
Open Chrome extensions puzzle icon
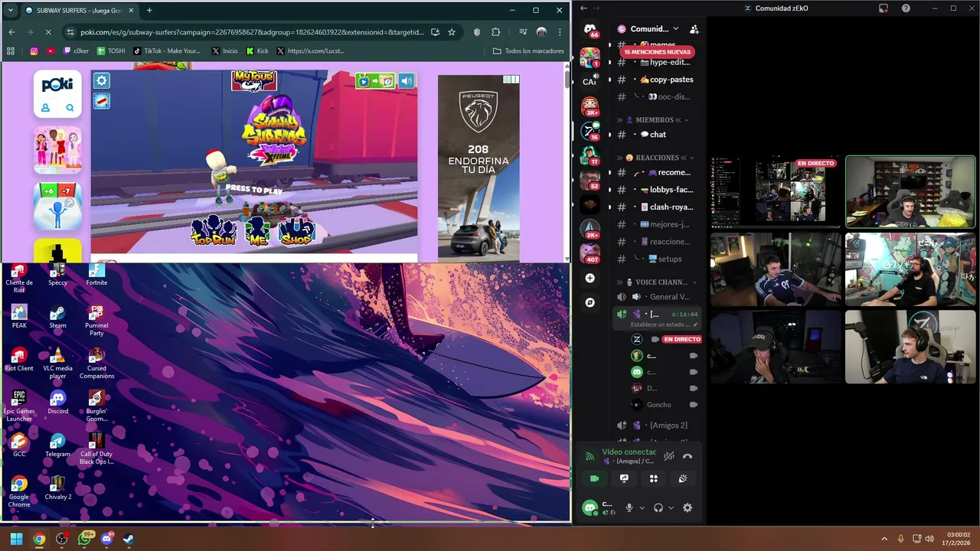click(x=495, y=32)
